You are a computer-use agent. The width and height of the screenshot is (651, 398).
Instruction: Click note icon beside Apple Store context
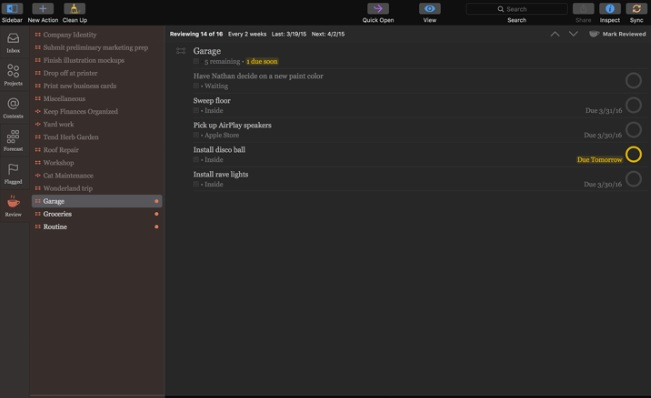pyautogui.click(x=196, y=135)
